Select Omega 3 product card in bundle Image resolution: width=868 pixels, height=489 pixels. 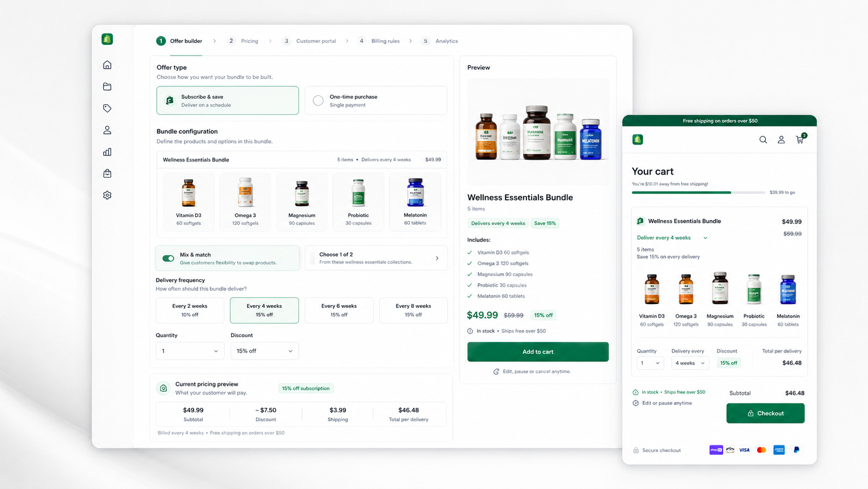245,202
